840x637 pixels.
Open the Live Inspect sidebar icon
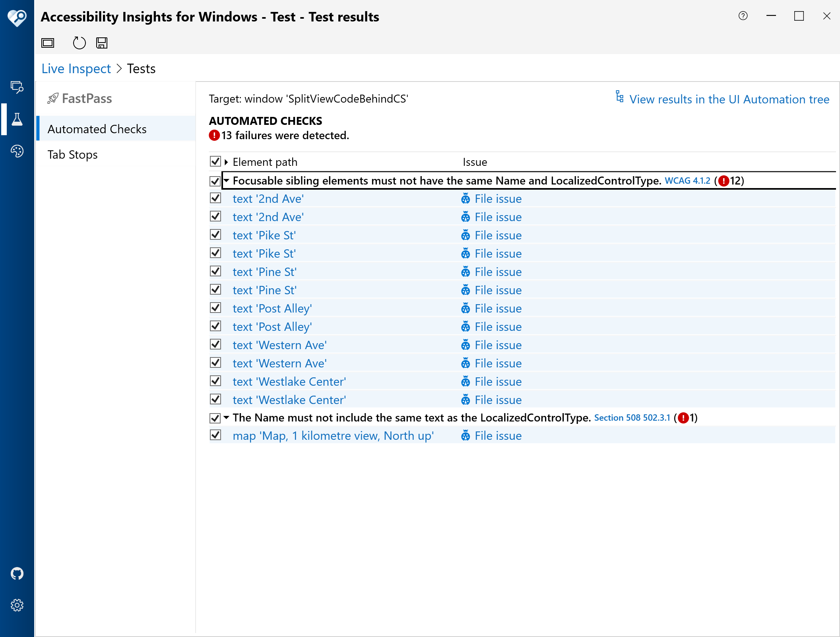[x=17, y=87]
